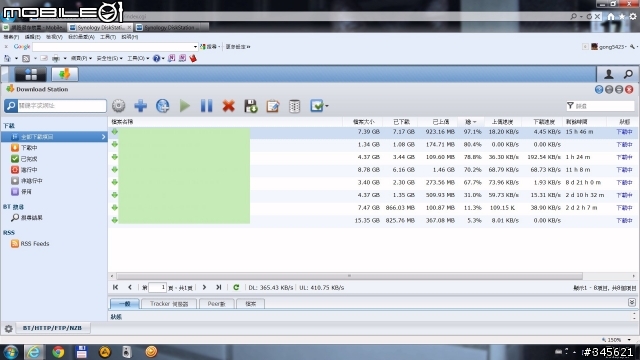Click the floppy-disk clear-finished icon
The height and width of the screenshot is (360, 640).
(251, 106)
